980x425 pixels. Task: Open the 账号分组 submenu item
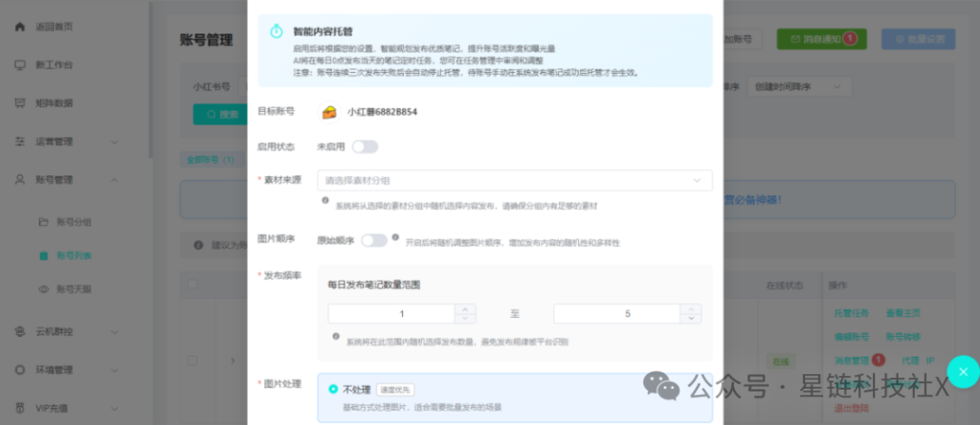click(74, 222)
